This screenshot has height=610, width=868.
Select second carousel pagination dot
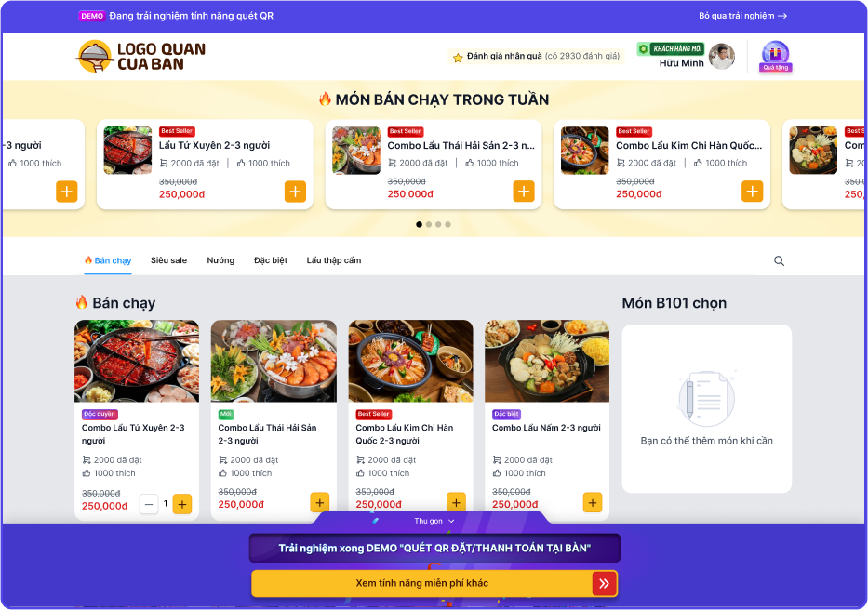coord(429,224)
